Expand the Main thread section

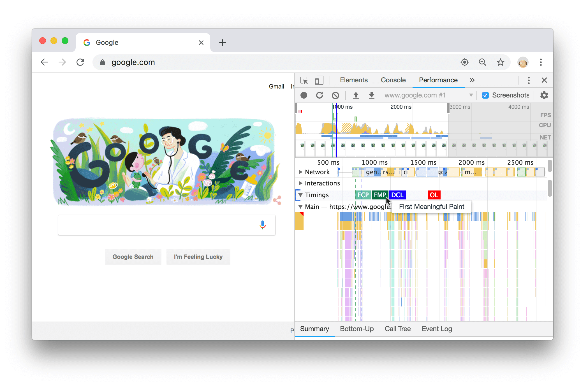(x=300, y=207)
